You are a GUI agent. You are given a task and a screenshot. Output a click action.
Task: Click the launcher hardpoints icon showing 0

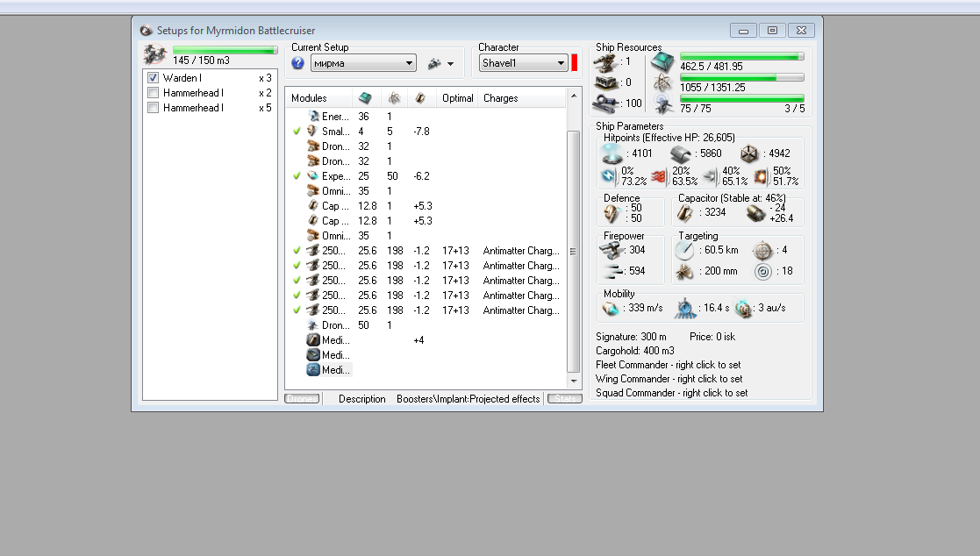(605, 82)
